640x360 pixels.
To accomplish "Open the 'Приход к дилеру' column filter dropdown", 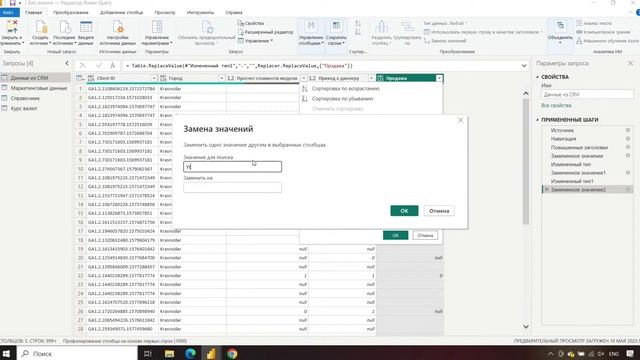I will tap(371, 78).
